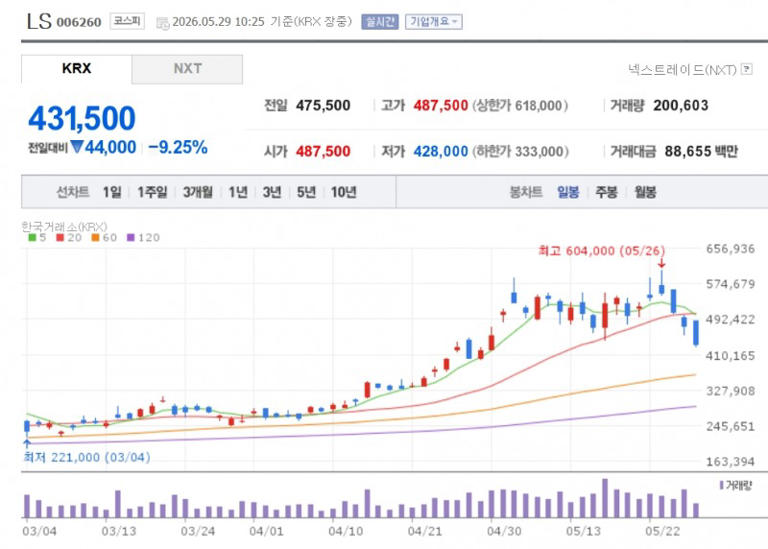Select the 5년 line chart period
The height and width of the screenshot is (549, 768).
(306, 192)
